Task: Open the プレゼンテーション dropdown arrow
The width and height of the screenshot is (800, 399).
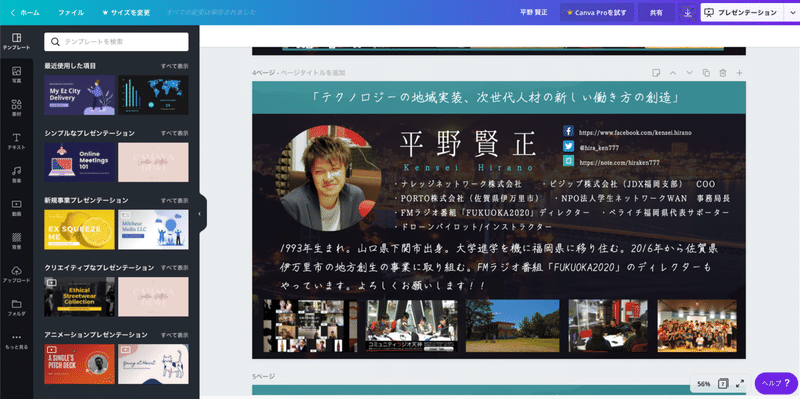Action: pyautogui.click(x=791, y=13)
